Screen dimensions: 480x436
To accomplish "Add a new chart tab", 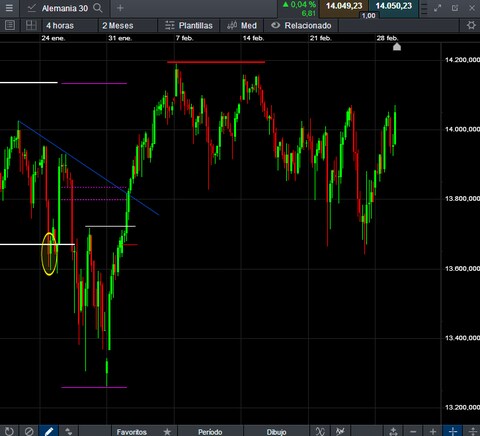I will [120, 8].
